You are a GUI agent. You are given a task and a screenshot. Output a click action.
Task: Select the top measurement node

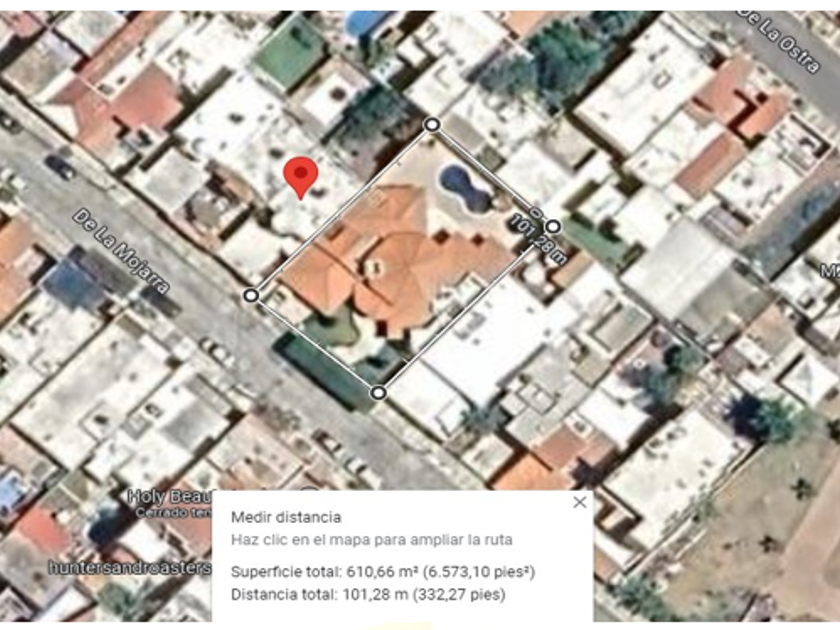point(432,125)
